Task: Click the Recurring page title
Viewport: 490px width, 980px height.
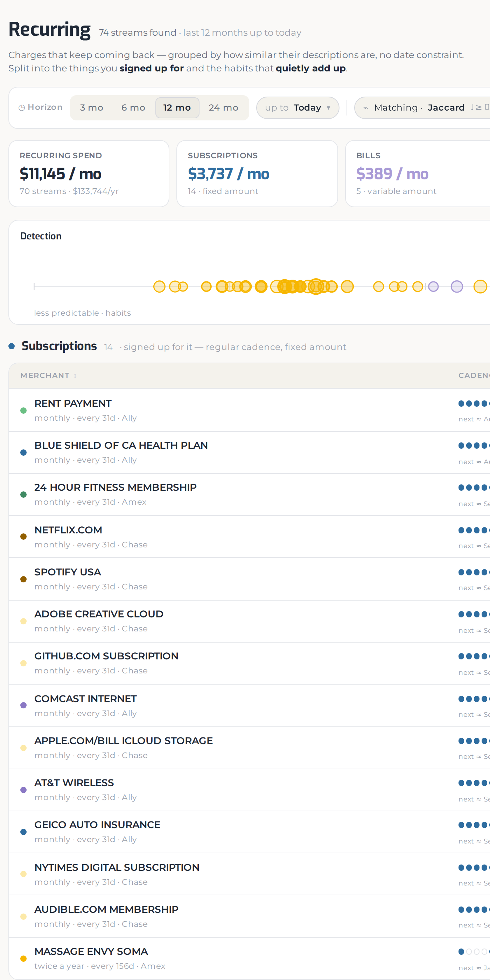Action: [x=49, y=29]
